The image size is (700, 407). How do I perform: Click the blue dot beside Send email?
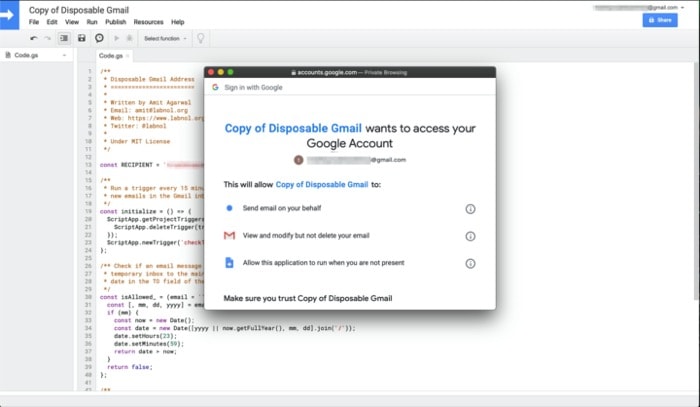(x=229, y=208)
